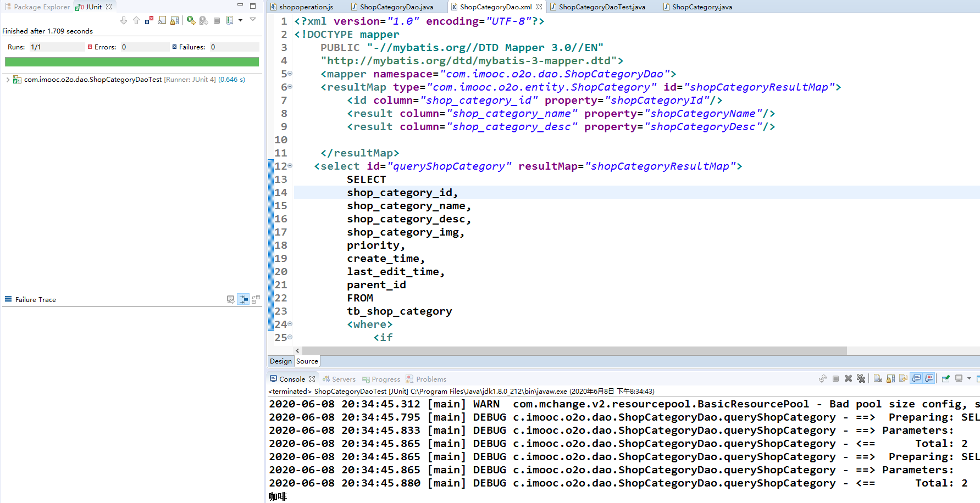980x503 pixels.
Task: Open the JUnit View Menu triangle
Action: click(x=253, y=20)
